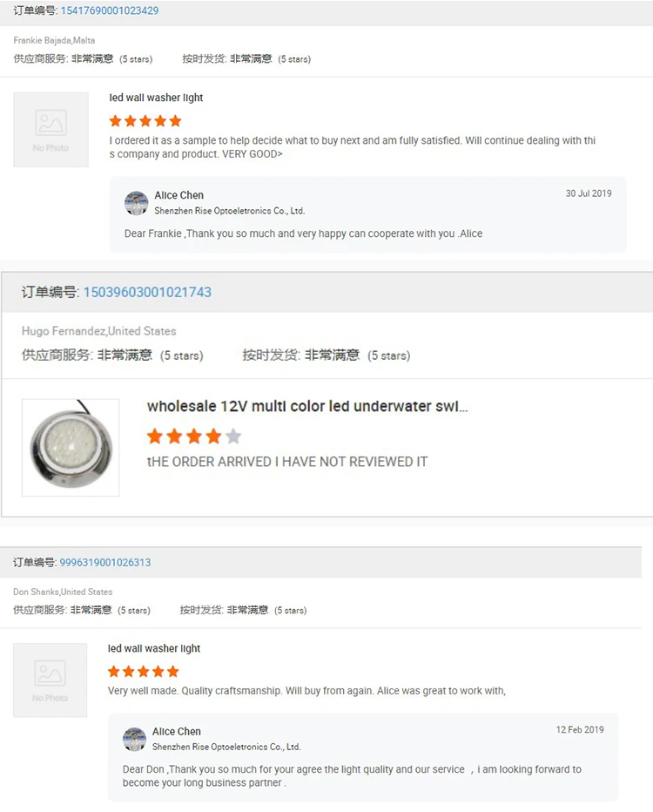Click Alice Chen's name in the 30 Jul 2019 reply

178,196
